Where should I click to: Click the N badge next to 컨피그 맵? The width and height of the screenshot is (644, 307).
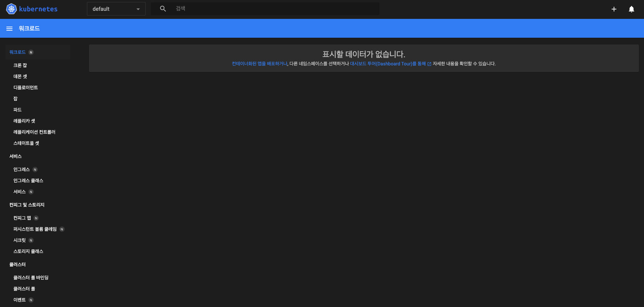(x=36, y=218)
